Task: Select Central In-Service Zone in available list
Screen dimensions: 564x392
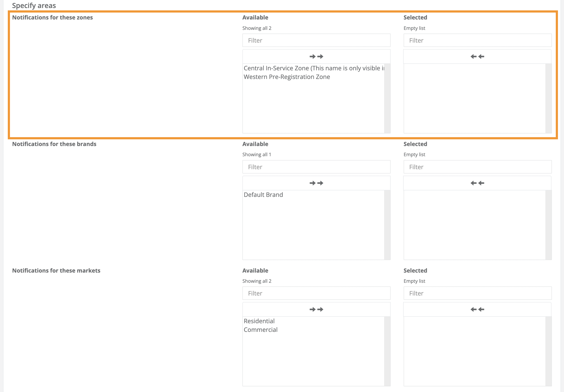Action: click(313, 68)
